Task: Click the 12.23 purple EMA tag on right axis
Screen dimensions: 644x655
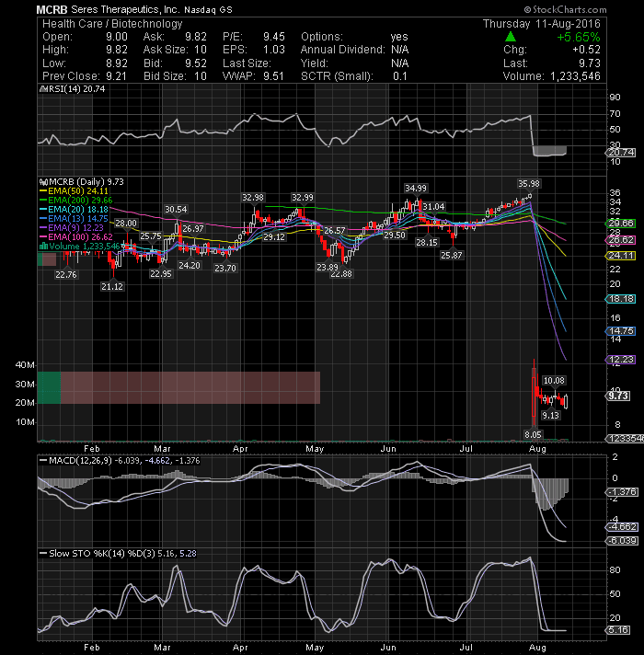Action: pos(621,360)
